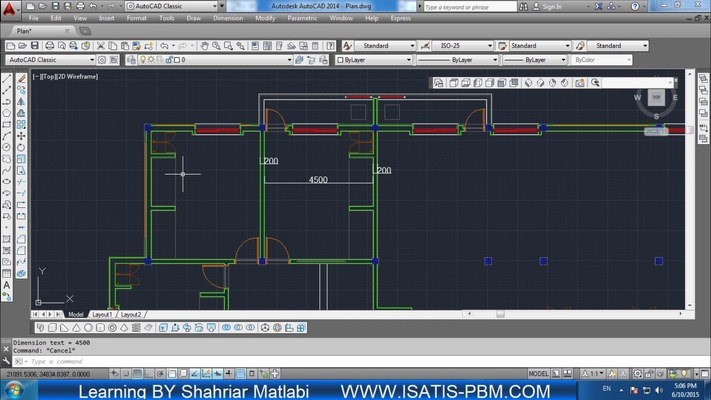Click the Sign In button
The image size is (711, 400).
[548, 6]
